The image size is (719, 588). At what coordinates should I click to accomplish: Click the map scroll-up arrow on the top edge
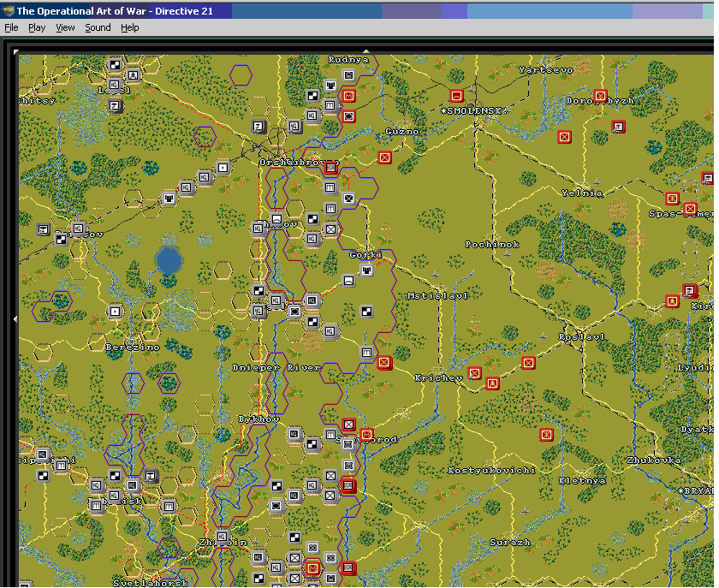[x=366, y=51]
